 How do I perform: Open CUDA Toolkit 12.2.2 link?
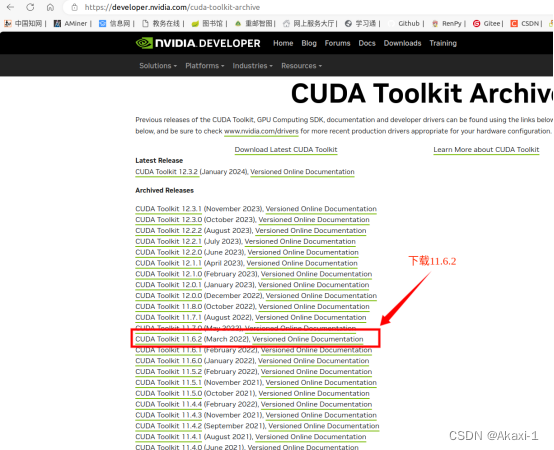tap(169, 231)
